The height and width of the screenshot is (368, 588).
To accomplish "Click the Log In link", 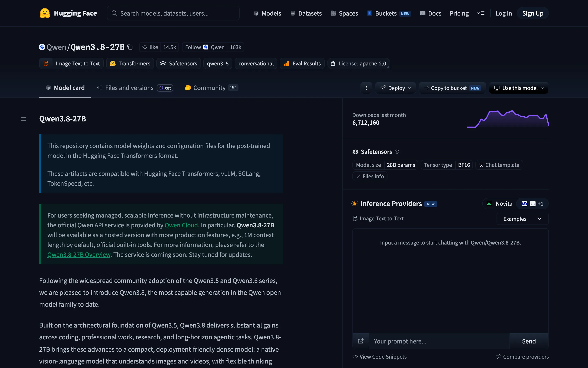I will [x=504, y=13].
